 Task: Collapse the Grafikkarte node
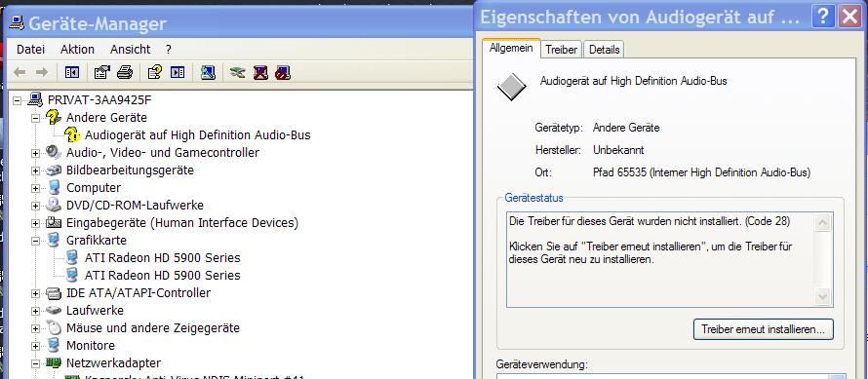(35, 241)
